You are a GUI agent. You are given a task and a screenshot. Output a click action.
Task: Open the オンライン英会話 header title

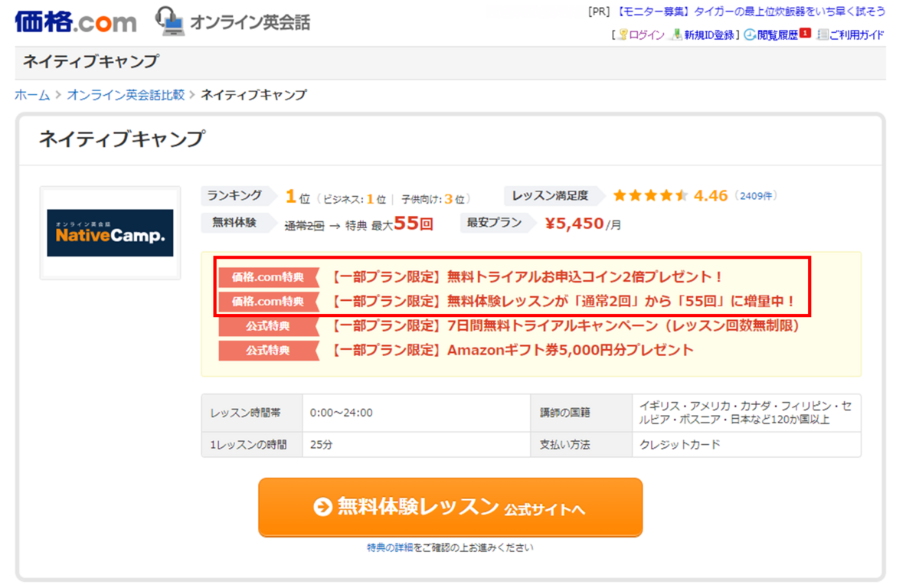pyautogui.click(x=250, y=22)
